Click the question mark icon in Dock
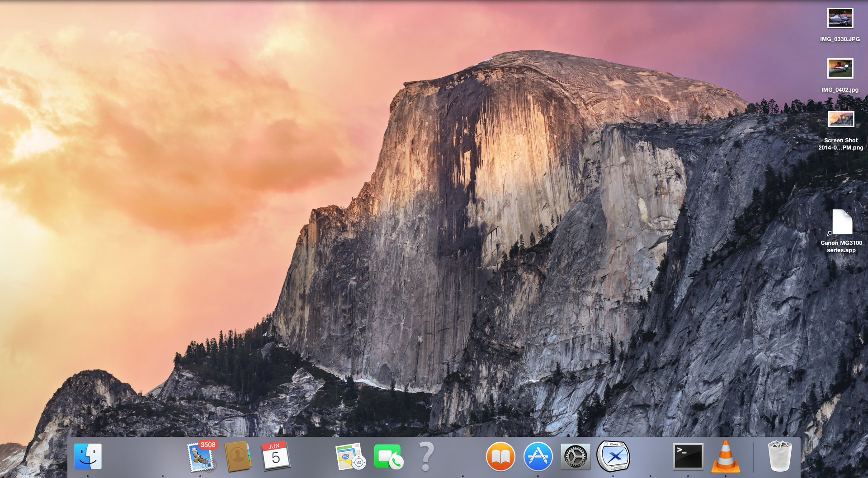The image size is (868, 478). click(x=426, y=456)
